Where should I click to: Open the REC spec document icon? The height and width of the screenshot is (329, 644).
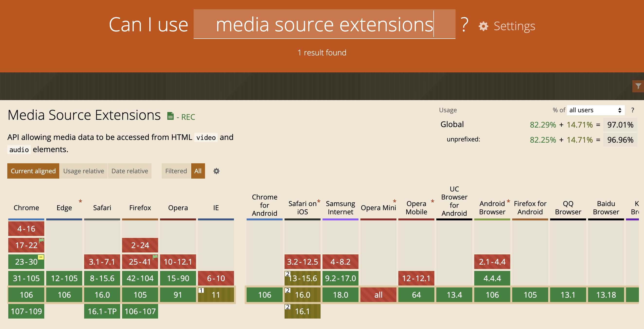pos(170,116)
